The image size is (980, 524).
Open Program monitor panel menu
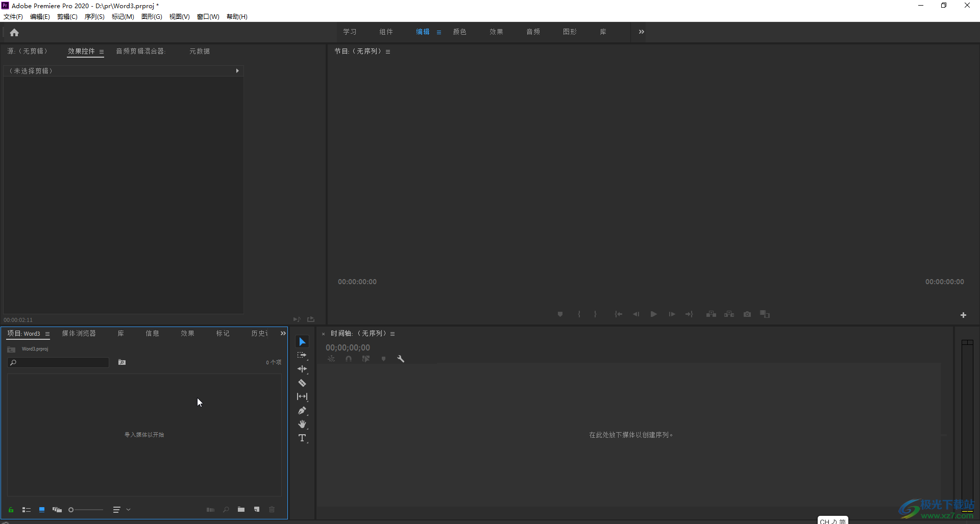pos(388,52)
